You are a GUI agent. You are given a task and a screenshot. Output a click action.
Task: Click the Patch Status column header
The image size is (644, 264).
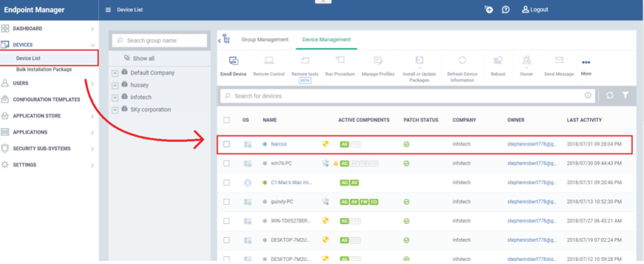[421, 120]
